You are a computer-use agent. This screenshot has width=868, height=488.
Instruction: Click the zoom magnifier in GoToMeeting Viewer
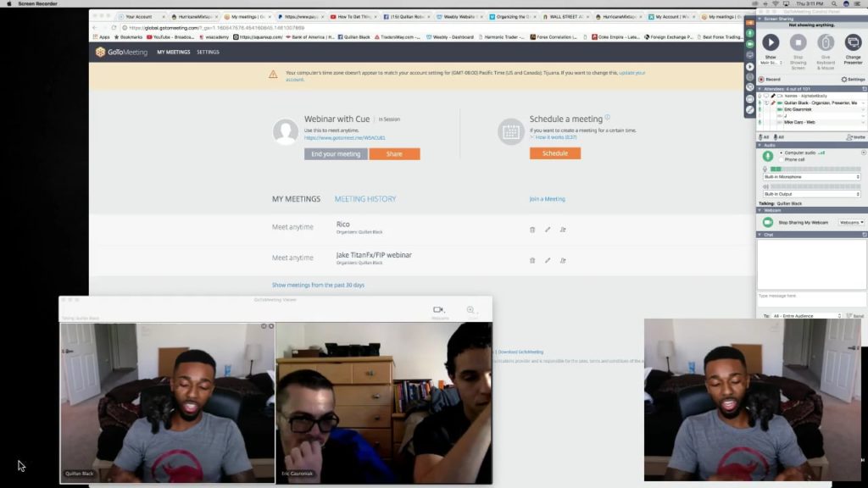[x=470, y=310]
